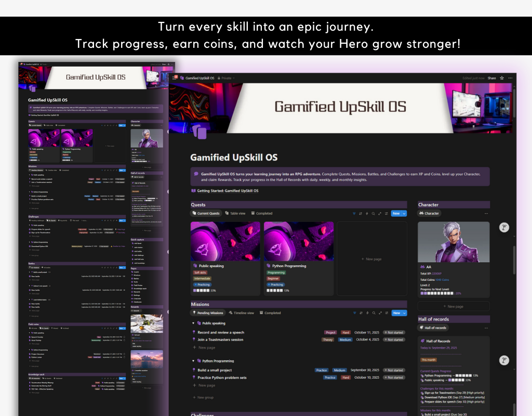
Task: Open the dropdown arrow beside the Missions New button
Action: click(404, 313)
